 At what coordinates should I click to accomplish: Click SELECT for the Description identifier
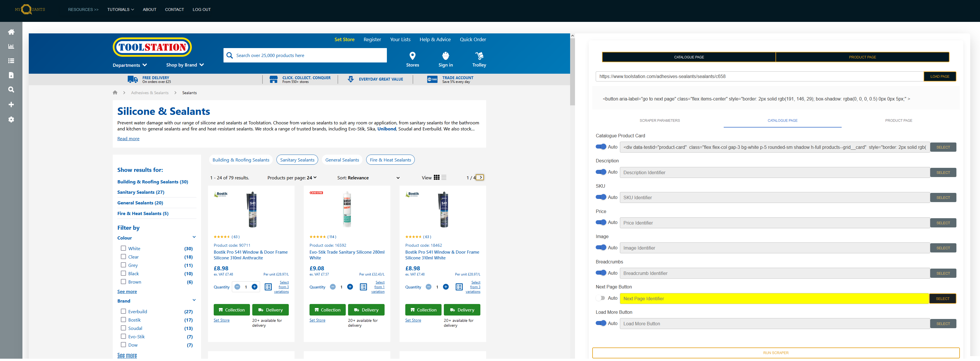[943, 173]
